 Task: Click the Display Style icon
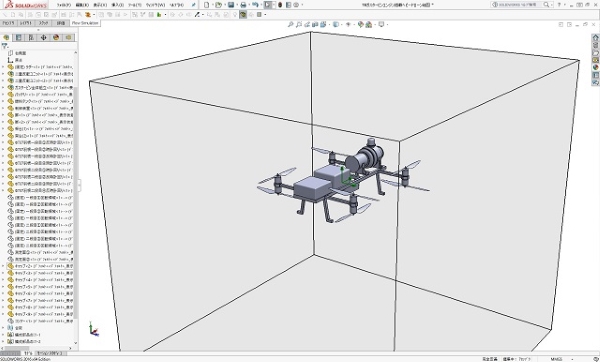pos(336,24)
